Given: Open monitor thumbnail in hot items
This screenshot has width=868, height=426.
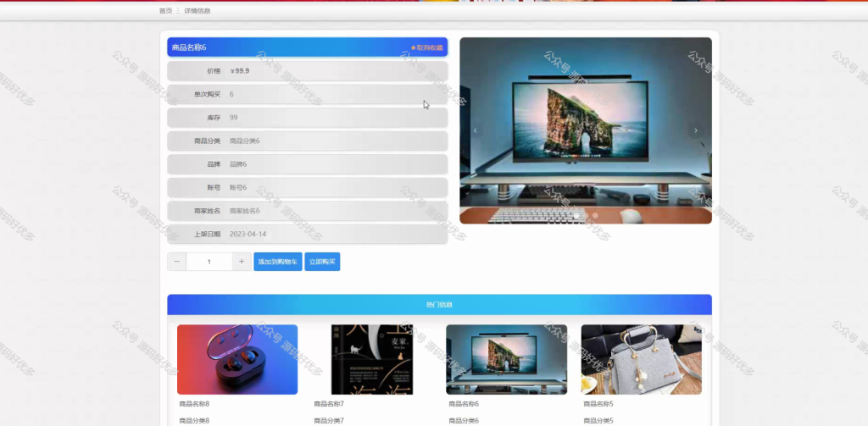Looking at the screenshot, I should coord(507,360).
